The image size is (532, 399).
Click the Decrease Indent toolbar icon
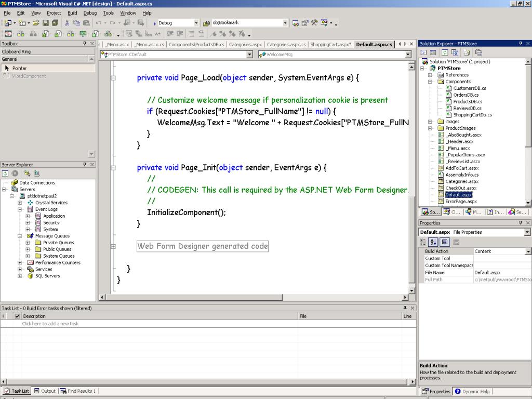[x=170, y=34]
